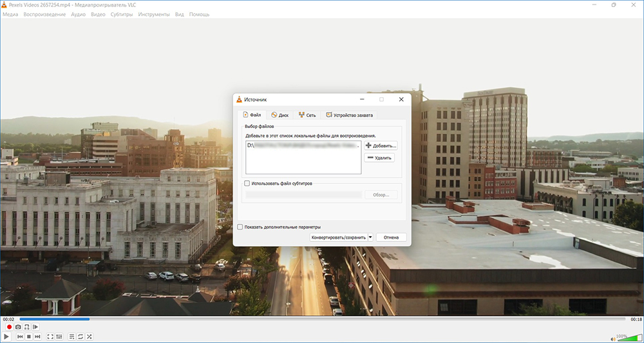This screenshot has height=343, width=644.
Task: Check 'Показать дополнительные параметры' option
Action: tap(240, 227)
